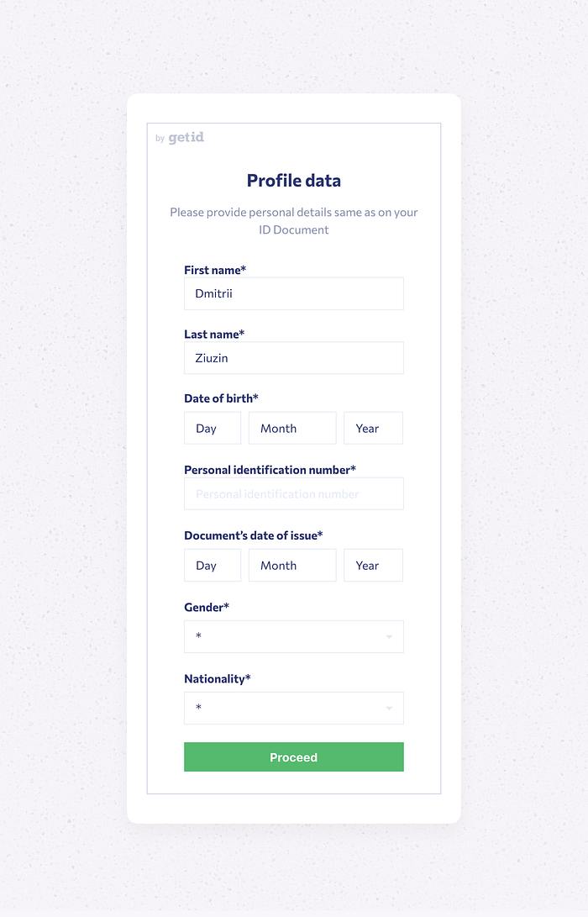
Task: Open the Nationality dropdown
Action: tap(293, 709)
